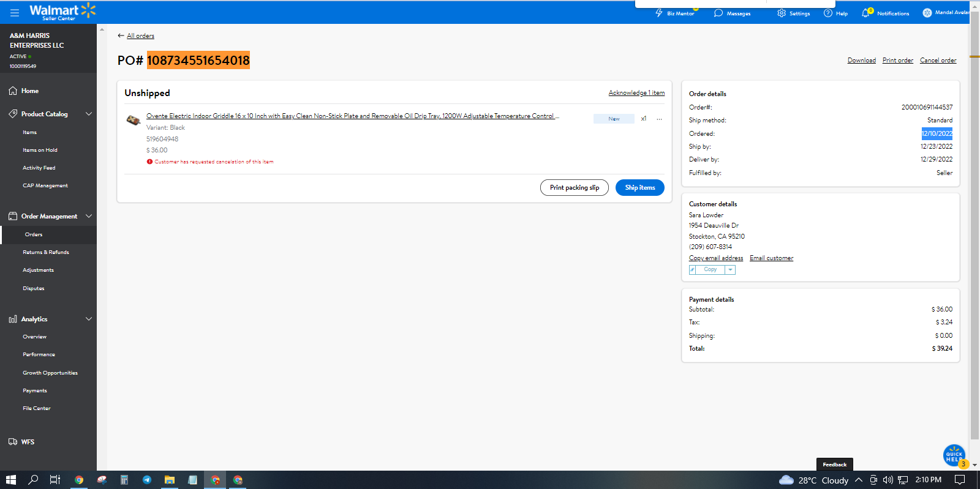Open Notepad from the taskbar
980x489 pixels.
[192, 480]
